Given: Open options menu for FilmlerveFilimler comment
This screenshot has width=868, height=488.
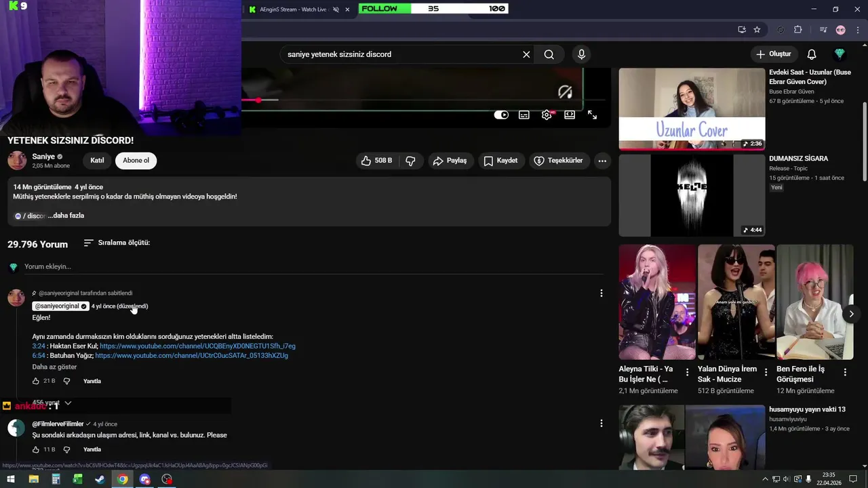Looking at the screenshot, I should pos(601,424).
